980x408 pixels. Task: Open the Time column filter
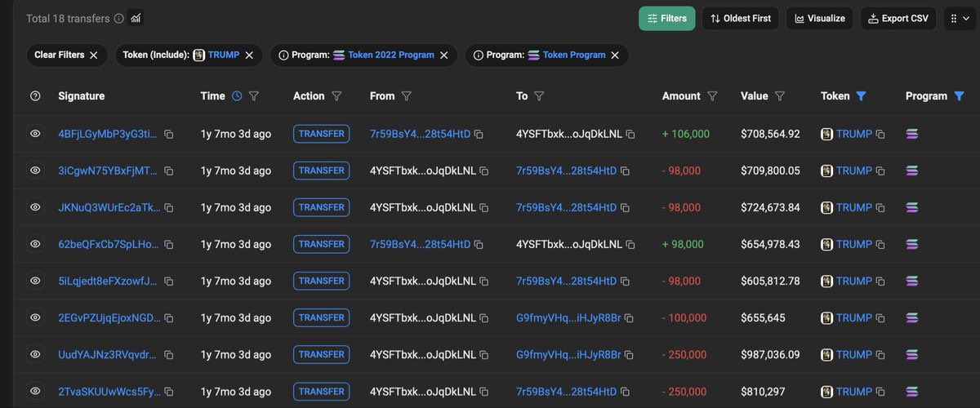[x=254, y=95]
